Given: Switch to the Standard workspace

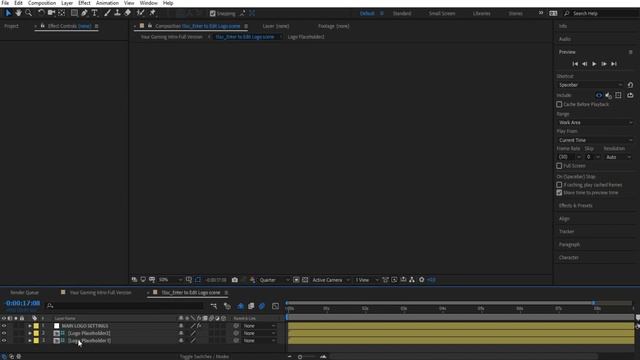Looking at the screenshot, I should coord(402,13).
